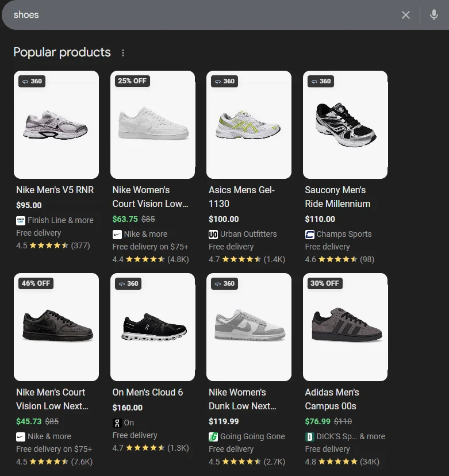Click the 46% OFF badge on black Nike shoe
The width and height of the screenshot is (449, 476).
[x=36, y=283]
